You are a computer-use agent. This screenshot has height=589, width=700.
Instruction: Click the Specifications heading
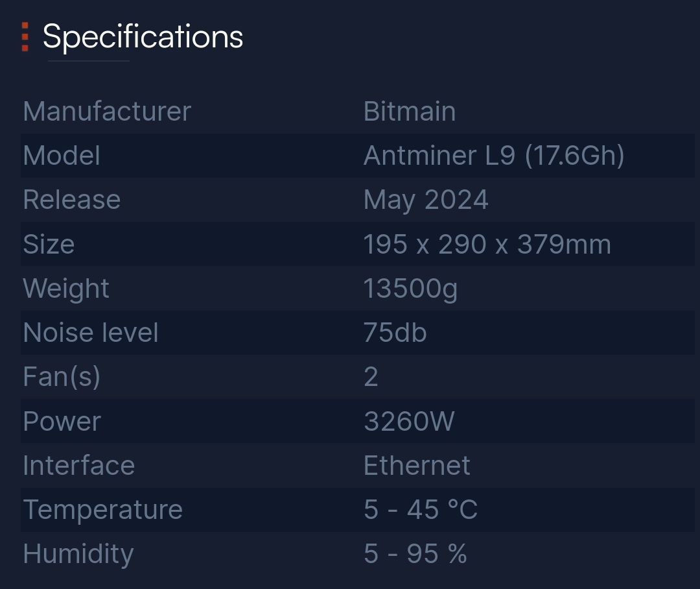pyautogui.click(x=143, y=37)
